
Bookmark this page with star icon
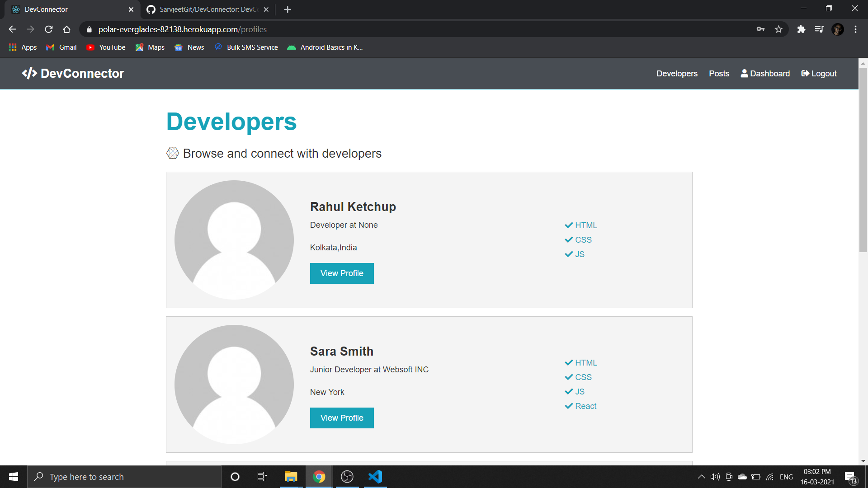[x=778, y=29]
